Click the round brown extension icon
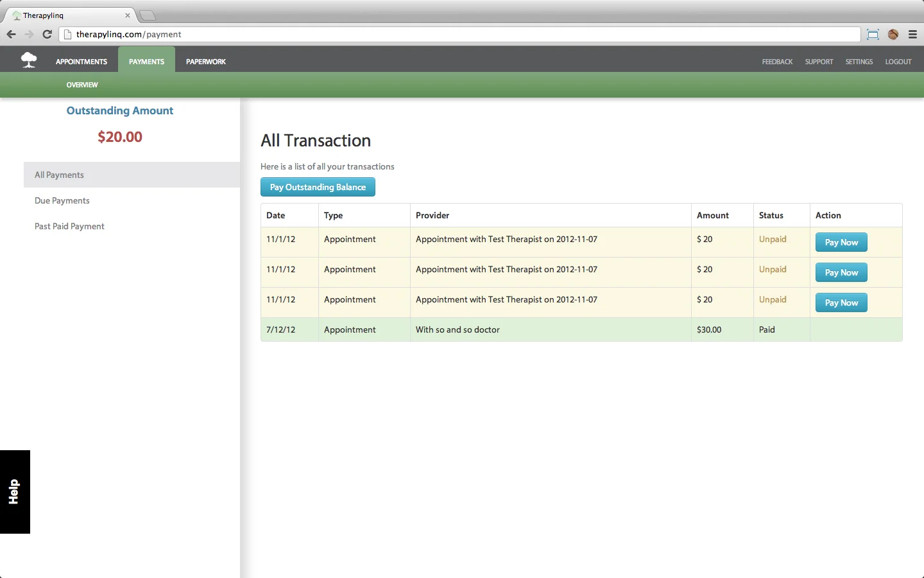Screen dimensions: 924x578 pos(893,35)
